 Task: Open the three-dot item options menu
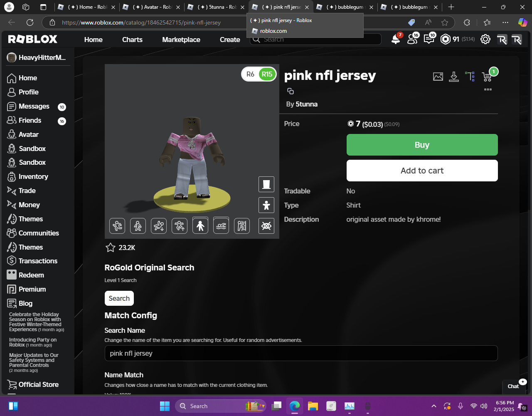pyautogui.click(x=488, y=89)
